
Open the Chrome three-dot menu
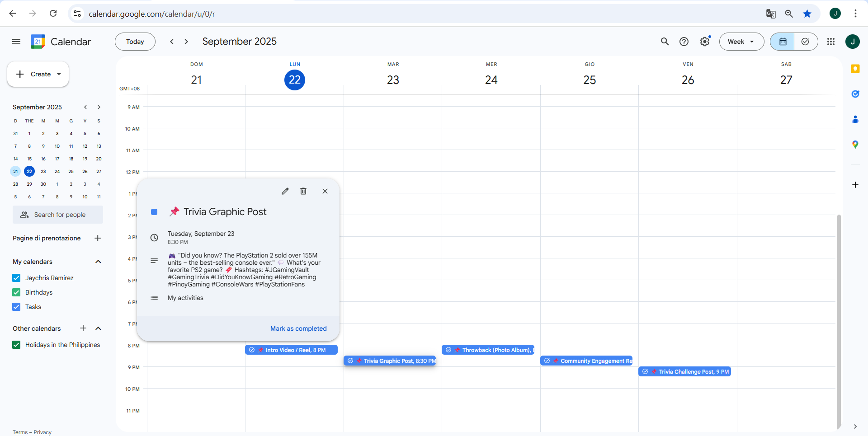click(855, 14)
